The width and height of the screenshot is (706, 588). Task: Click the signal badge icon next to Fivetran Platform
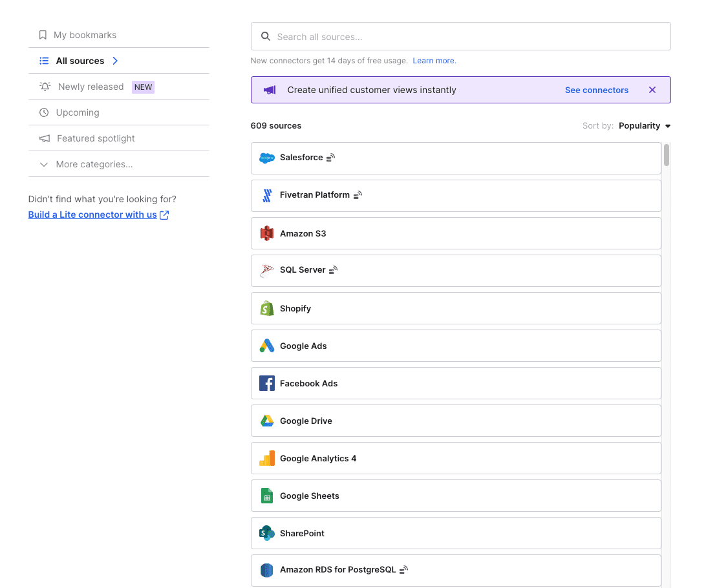[x=358, y=194]
